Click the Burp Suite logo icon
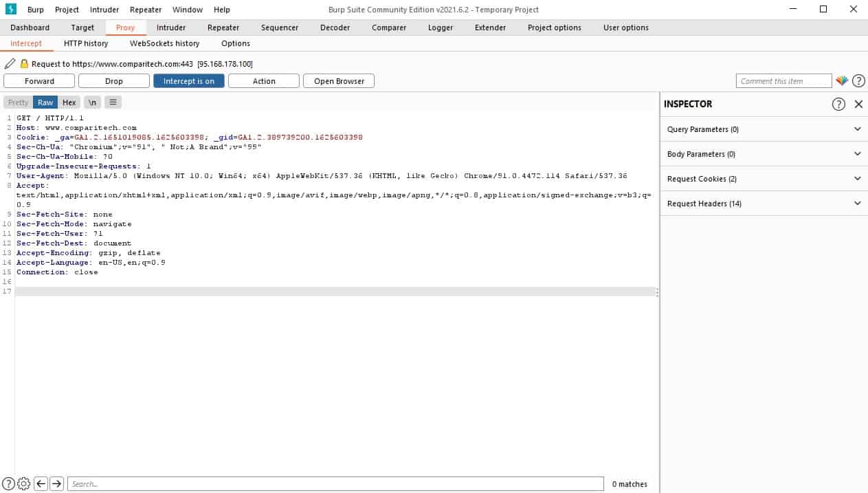This screenshot has height=493, width=868. 10,10
